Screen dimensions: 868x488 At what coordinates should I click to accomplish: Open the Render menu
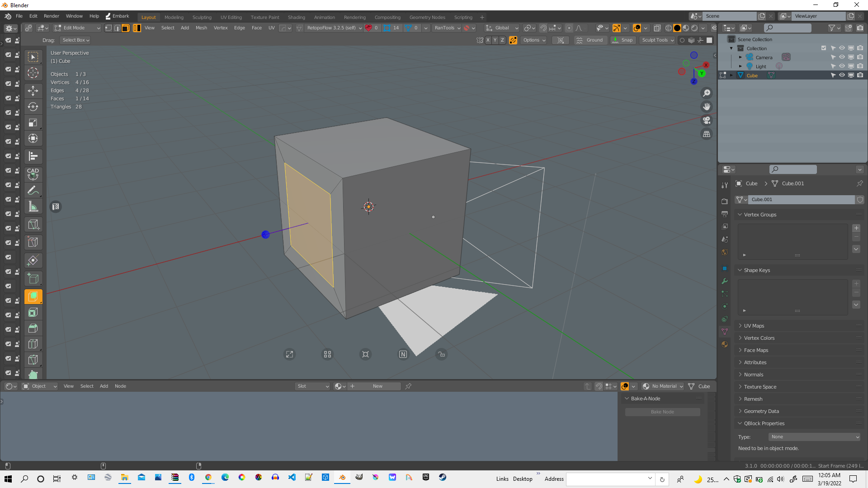(x=52, y=16)
